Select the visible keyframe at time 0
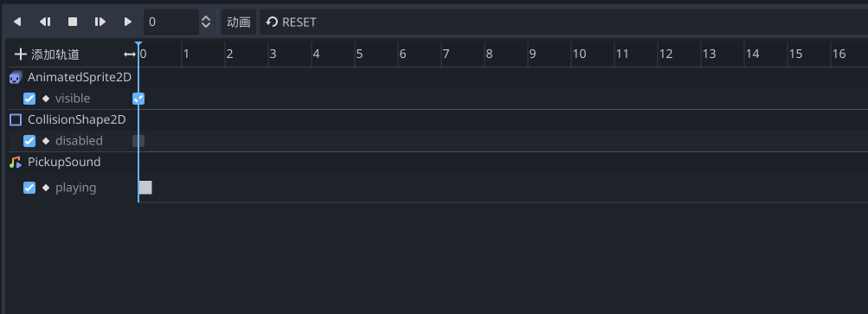868x314 pixels. point(138,99)
